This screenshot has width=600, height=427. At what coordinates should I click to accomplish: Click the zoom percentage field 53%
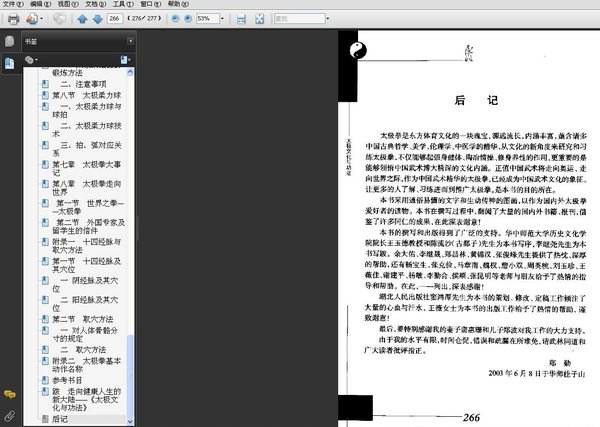(208, 18)
